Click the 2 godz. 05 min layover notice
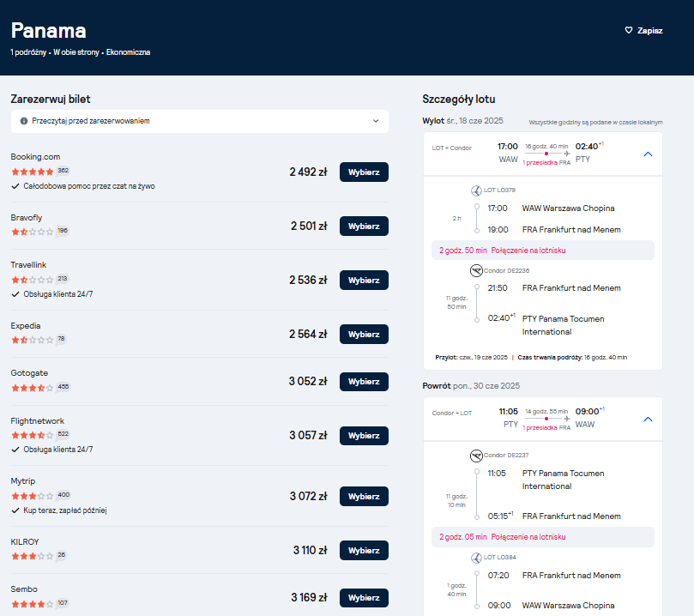Screen dimensions: 694x616 coord(543,537)
